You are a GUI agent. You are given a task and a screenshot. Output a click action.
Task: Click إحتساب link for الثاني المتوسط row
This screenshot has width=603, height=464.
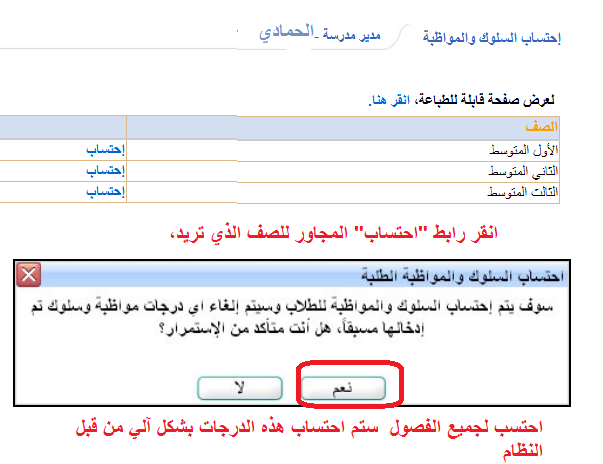click(x=105, y=170)
